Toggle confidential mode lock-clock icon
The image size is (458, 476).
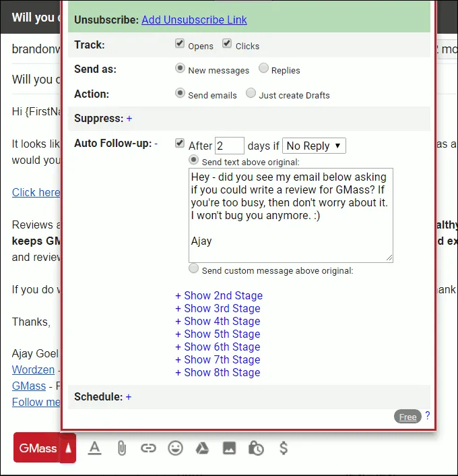coord(256,448)
